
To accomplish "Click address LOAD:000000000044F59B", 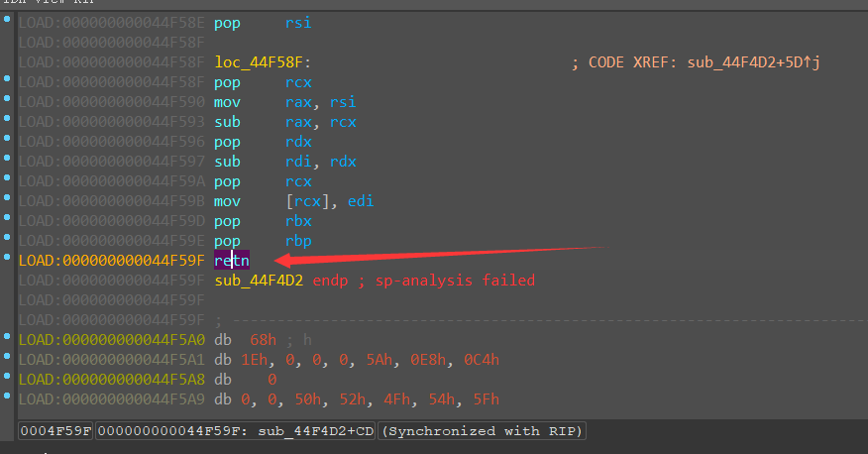I will tap(112, 201).
